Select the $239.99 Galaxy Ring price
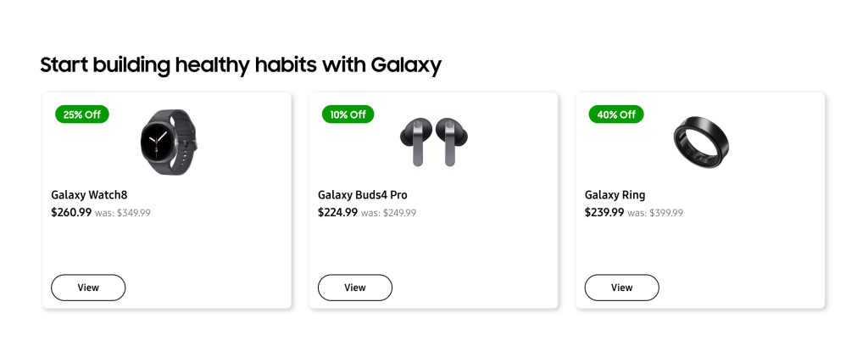This screenshot has height=352, width=868. [x=604, y=212]
